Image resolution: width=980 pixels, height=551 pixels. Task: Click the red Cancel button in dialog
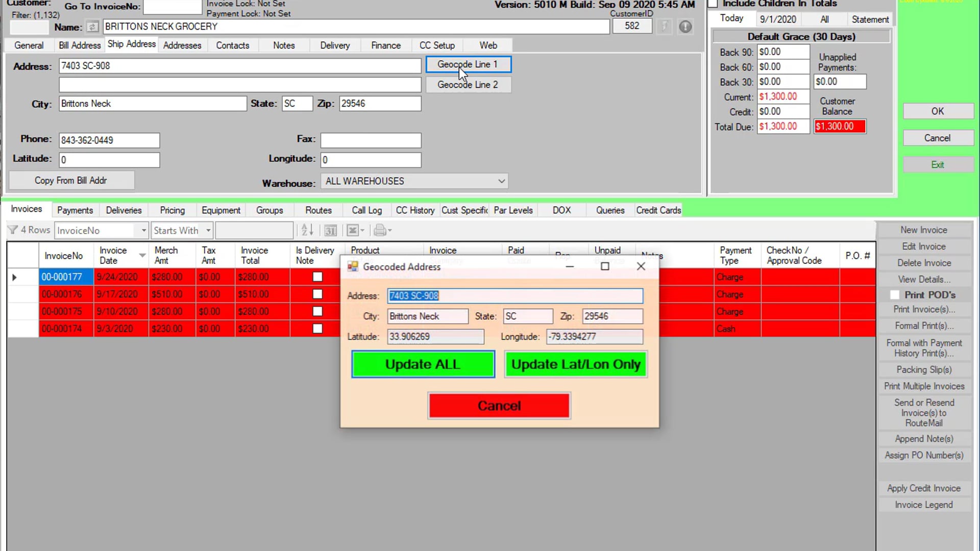[499, 406]
